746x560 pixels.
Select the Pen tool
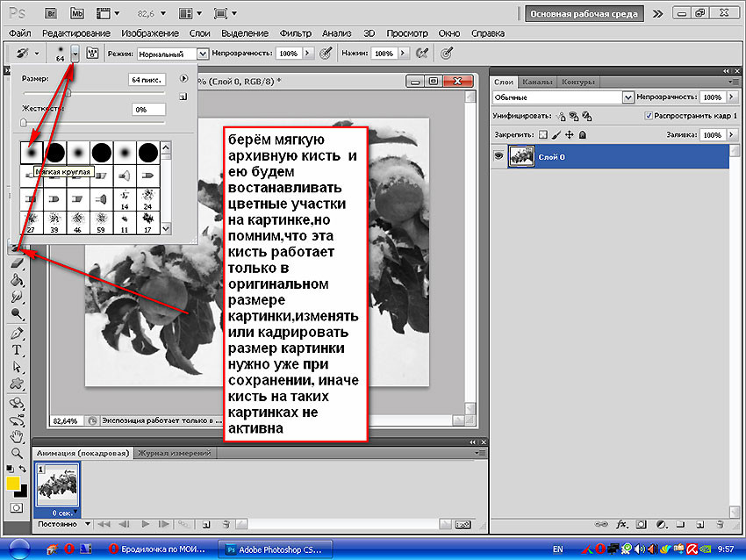17,333
